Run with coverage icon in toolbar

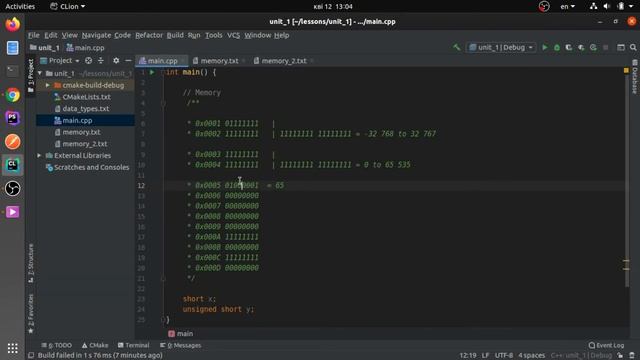tap(569, 47)
